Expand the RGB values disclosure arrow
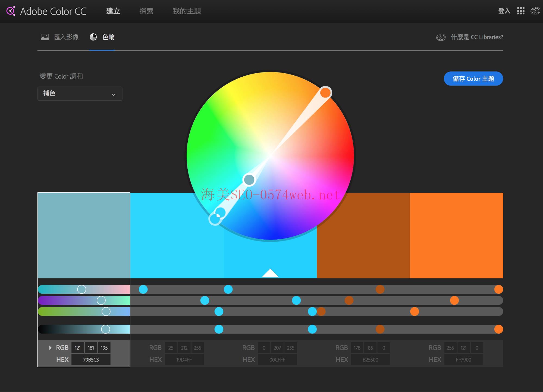This screenshot has height=392, width=543. (50, 347)
